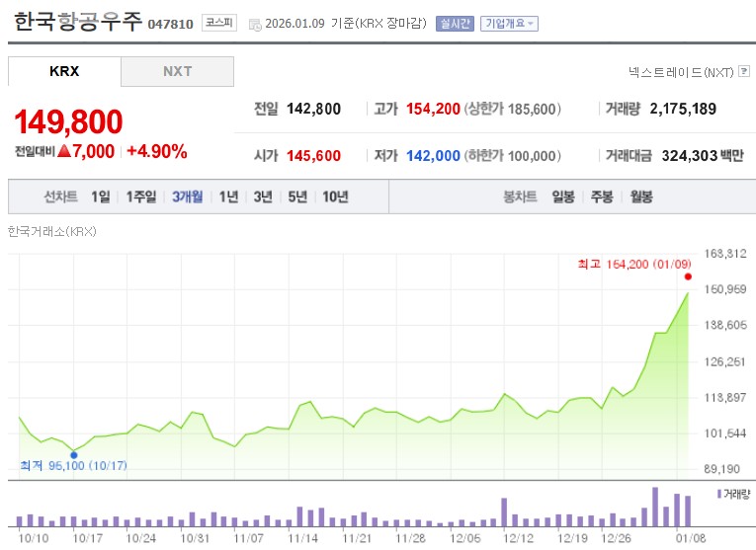Click the stock code 047810
This screenshot has height=550, width=756.
click(x=170, y=24)
